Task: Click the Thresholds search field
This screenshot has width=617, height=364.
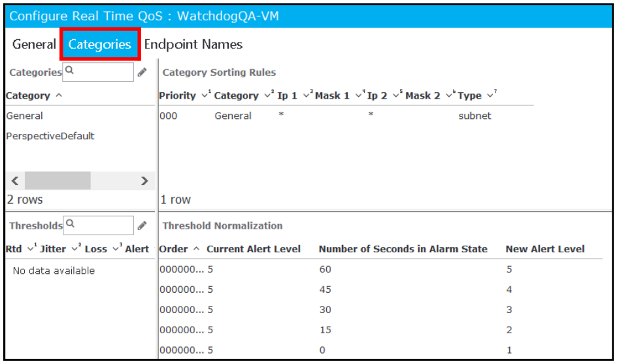Action: 98,225
